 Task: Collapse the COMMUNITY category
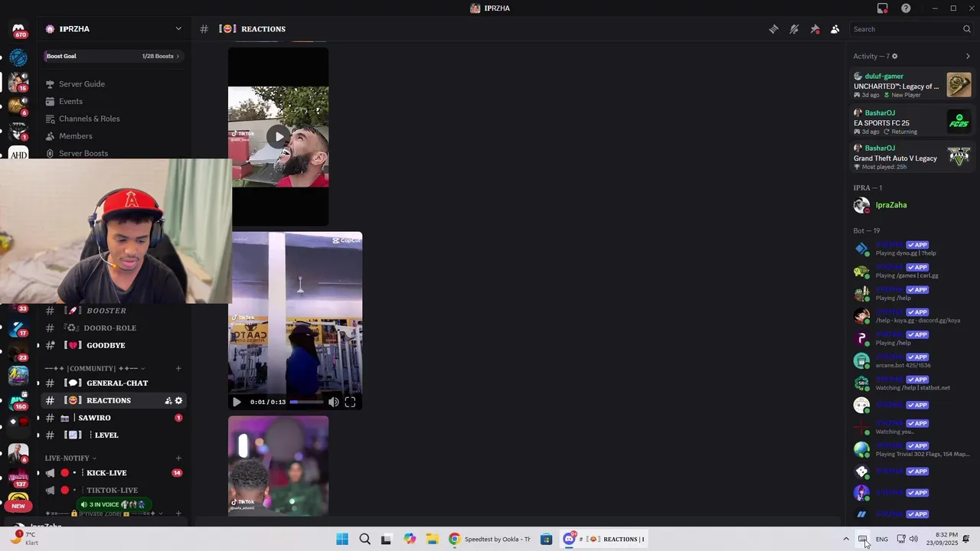[95, 368]
